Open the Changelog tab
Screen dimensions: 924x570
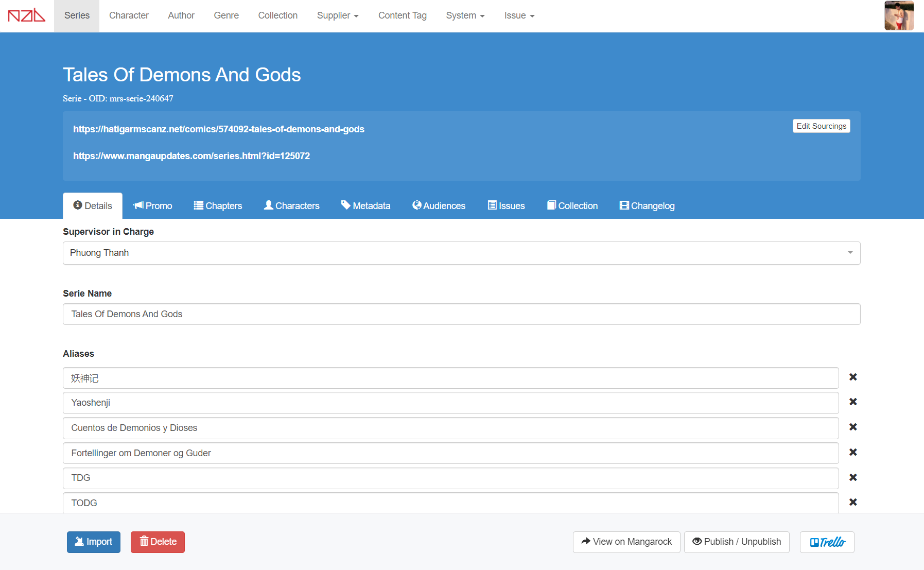point(647,206)
